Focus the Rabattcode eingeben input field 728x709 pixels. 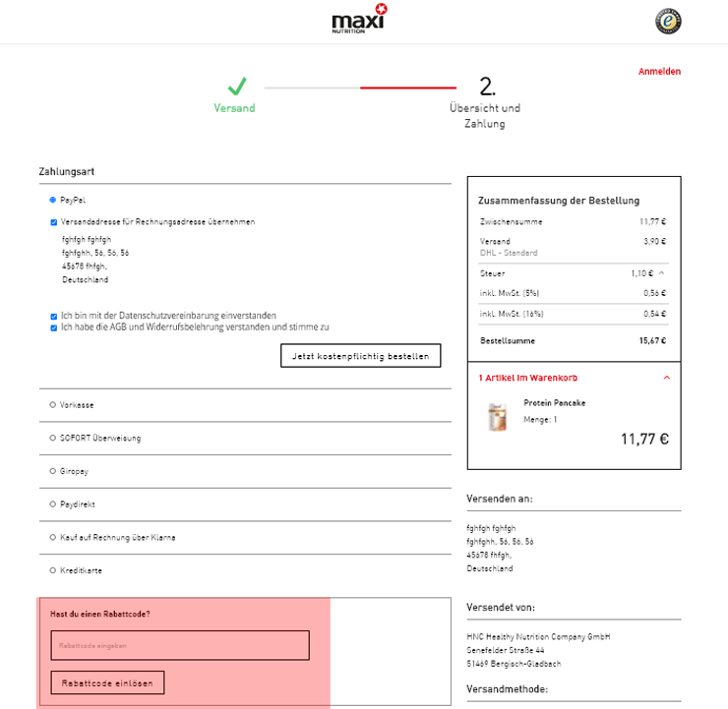[180, 645]
